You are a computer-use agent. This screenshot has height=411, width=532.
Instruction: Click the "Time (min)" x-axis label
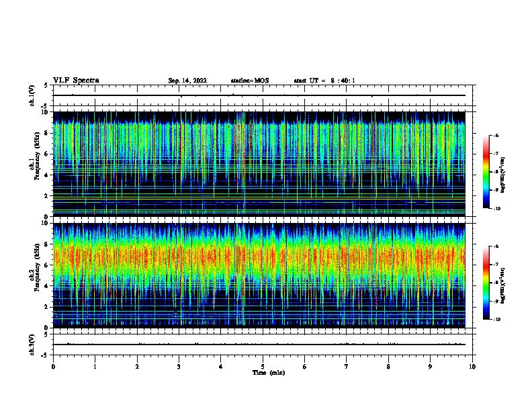click(x=269, y=373)
